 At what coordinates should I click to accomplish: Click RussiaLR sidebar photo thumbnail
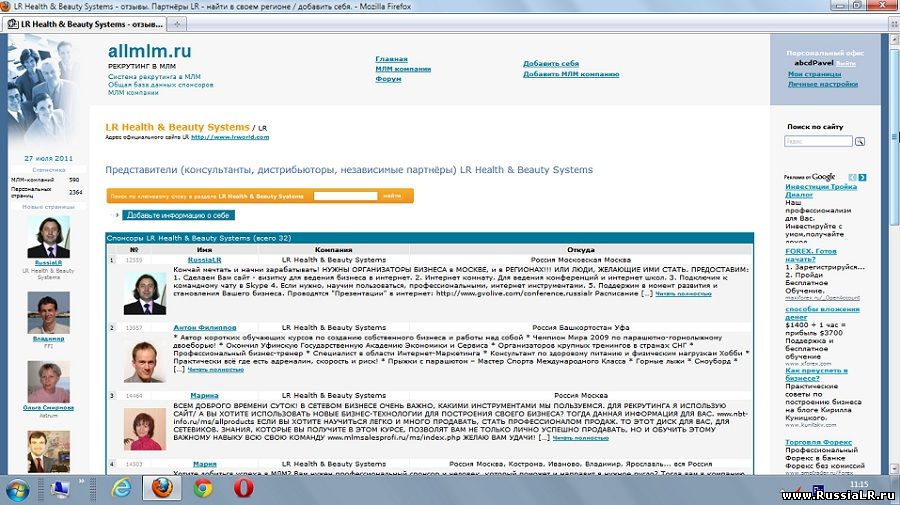pyautogui.click(x=49, y=238)
